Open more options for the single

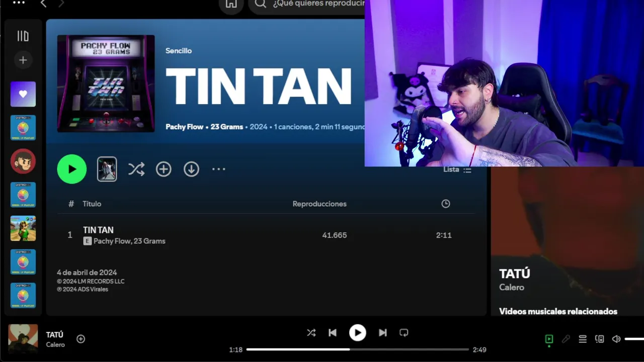click(219, 169)
